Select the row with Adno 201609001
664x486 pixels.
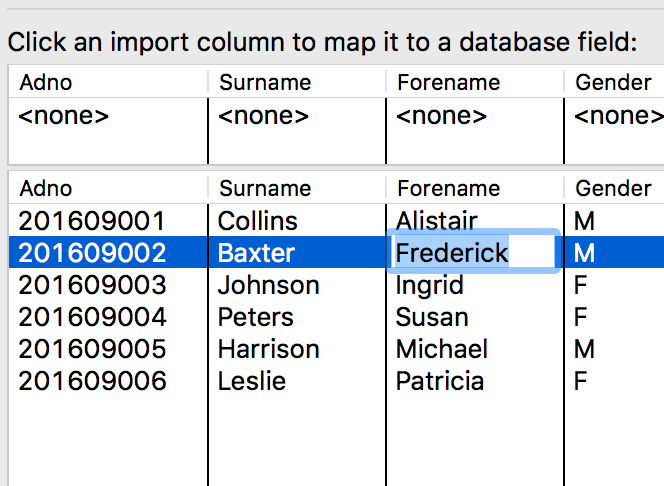click(336, 221)
